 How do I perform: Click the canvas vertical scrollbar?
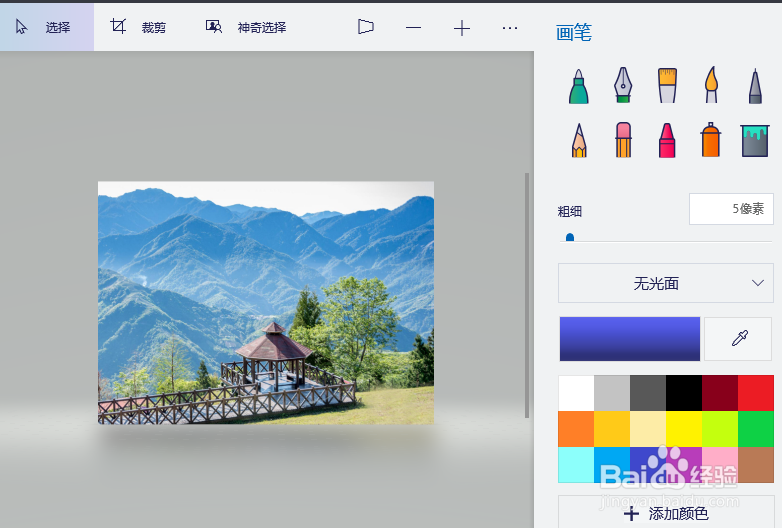[527, 295]
